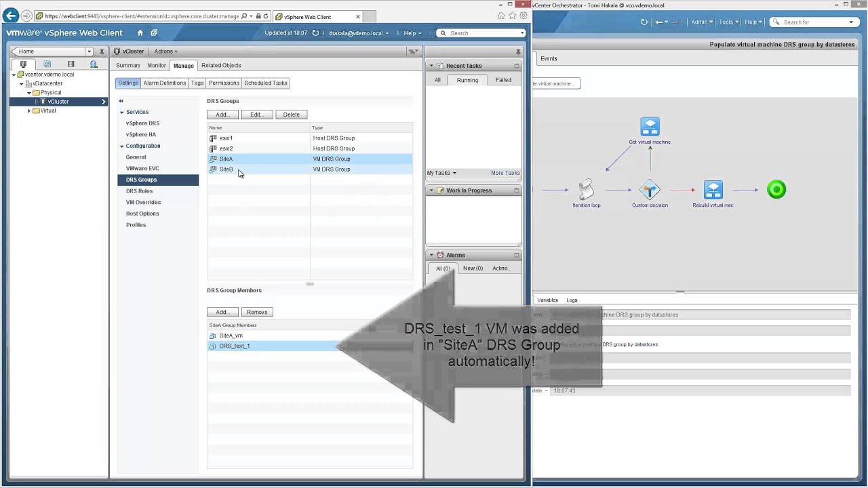Pin the navigator panel

click(x=102, y=52)
